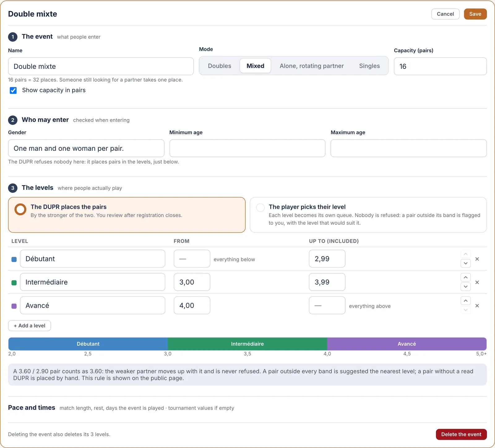The height and width of the screenshot is (448, 495).
Task: Open the Débutant blue color swatch
Action: (14, 259)
